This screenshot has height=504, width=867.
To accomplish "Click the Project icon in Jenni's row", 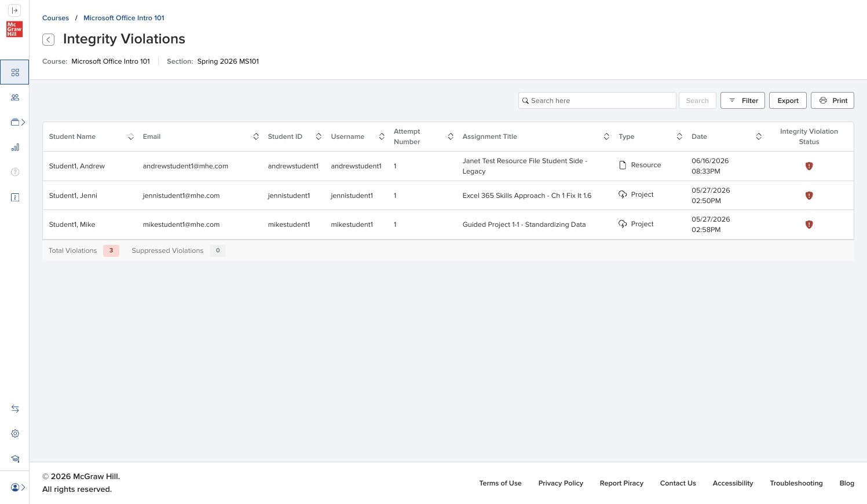I will 623,194.
